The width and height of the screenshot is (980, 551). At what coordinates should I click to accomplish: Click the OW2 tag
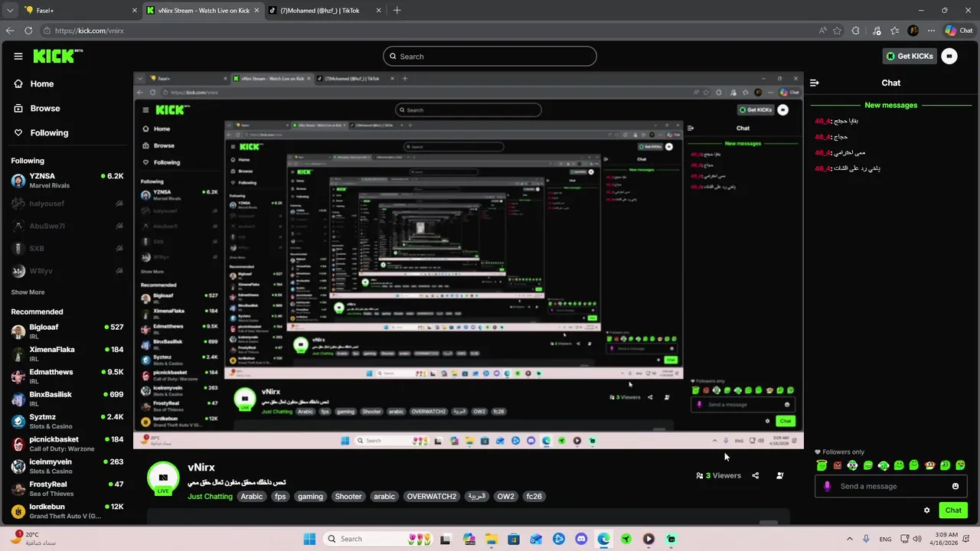tap(506, 497)
